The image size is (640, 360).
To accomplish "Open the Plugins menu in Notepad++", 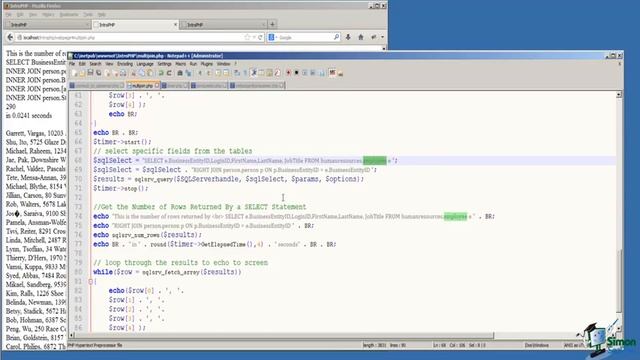I will 207,64.
